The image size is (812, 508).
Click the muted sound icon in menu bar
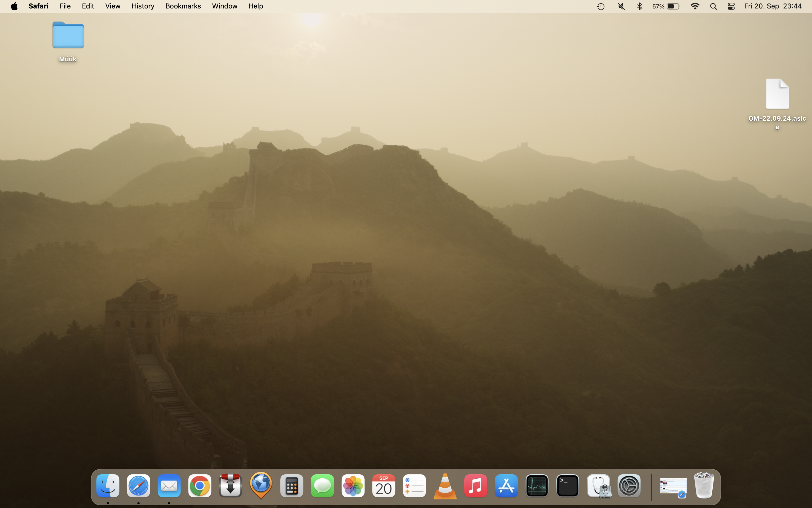[621, 6]
